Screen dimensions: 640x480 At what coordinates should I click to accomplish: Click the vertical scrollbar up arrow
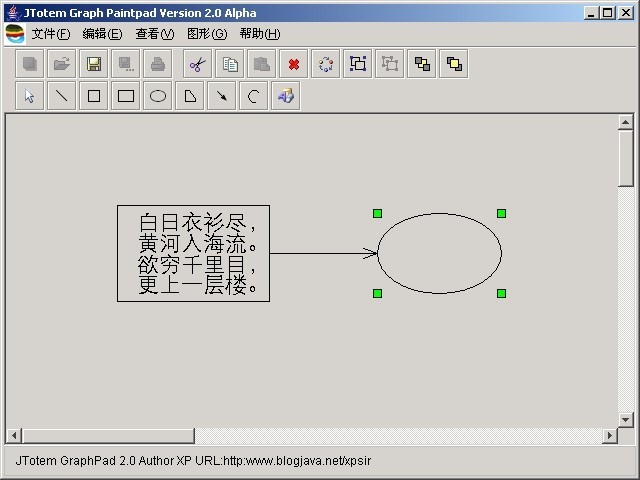(625, 122)
